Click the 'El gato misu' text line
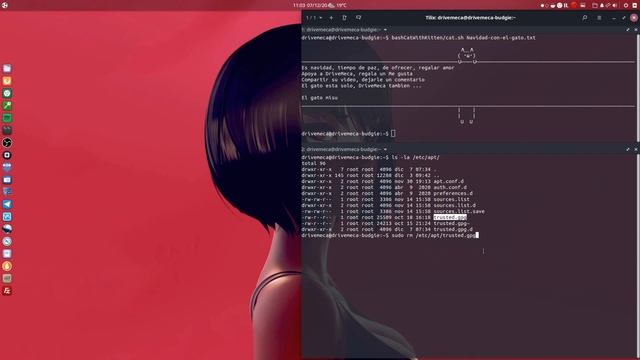Screen dimensions: 640x360 (x=320, y=98)
